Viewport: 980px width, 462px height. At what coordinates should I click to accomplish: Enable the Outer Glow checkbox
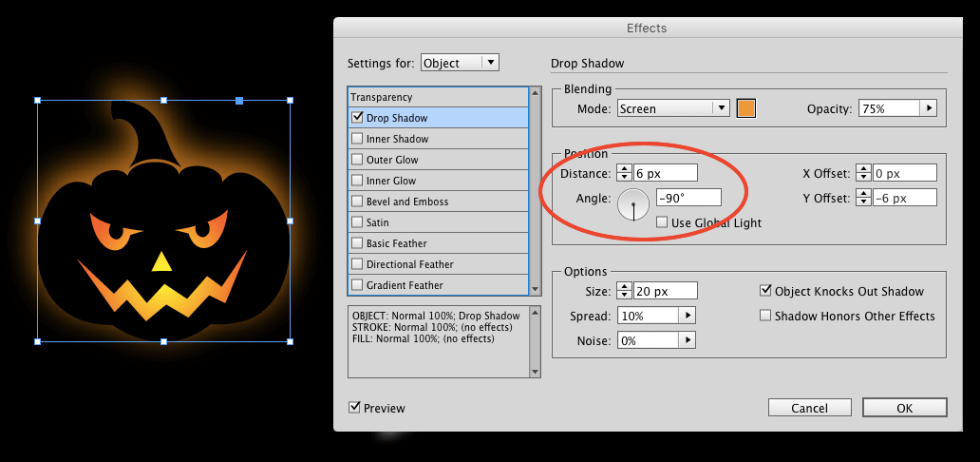click(357, 159)
